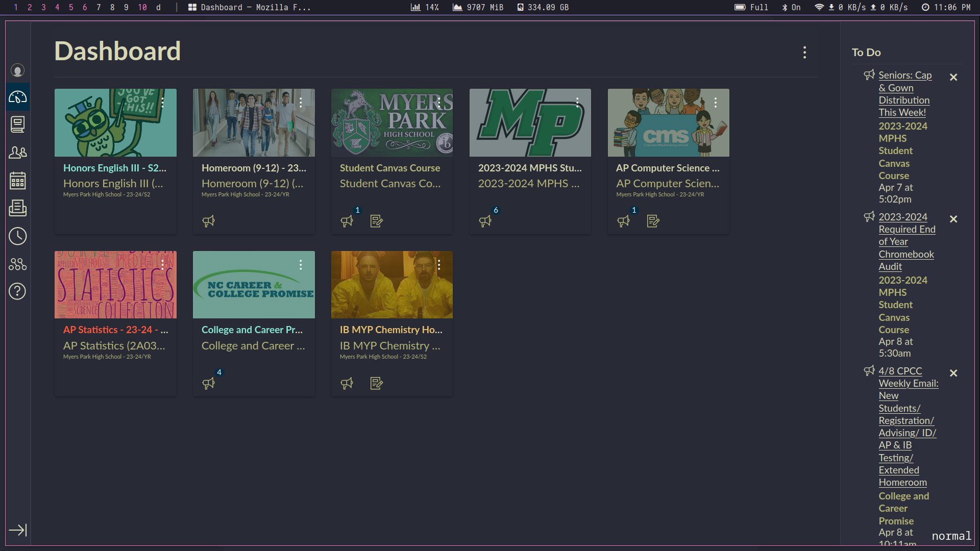This screenshot has width=980, height=551.
Task: Open Courses from the global sidebar
Action: pyautogui.click(x=17, y=124)
